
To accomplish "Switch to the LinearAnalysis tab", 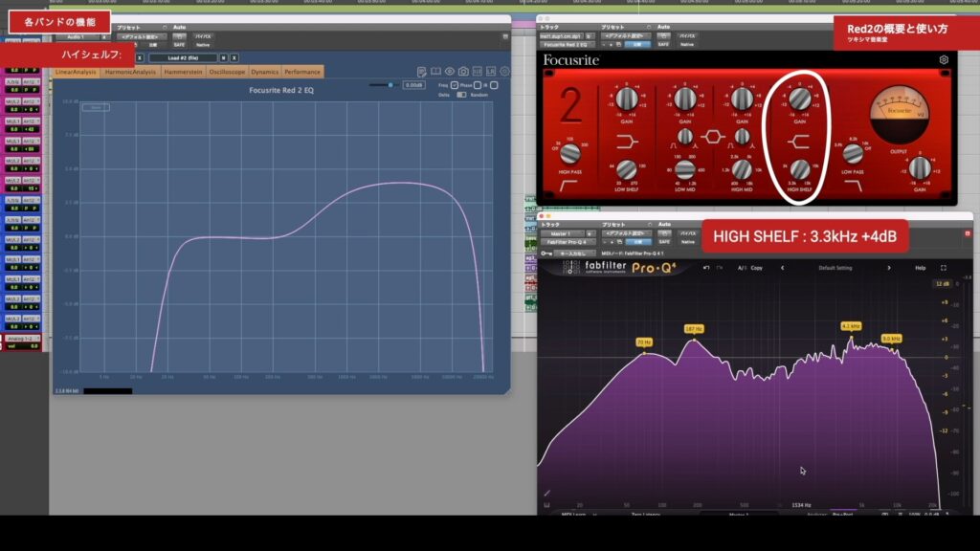I will (76, 72).
